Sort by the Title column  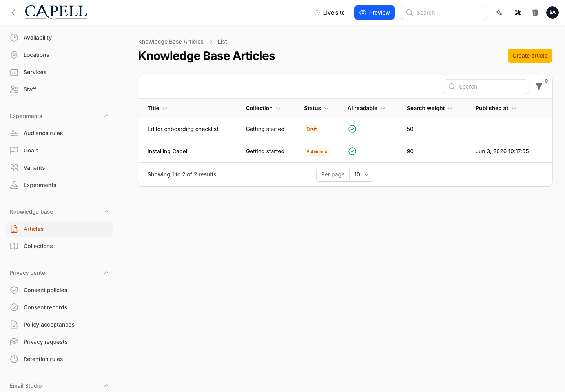point(157,108)
